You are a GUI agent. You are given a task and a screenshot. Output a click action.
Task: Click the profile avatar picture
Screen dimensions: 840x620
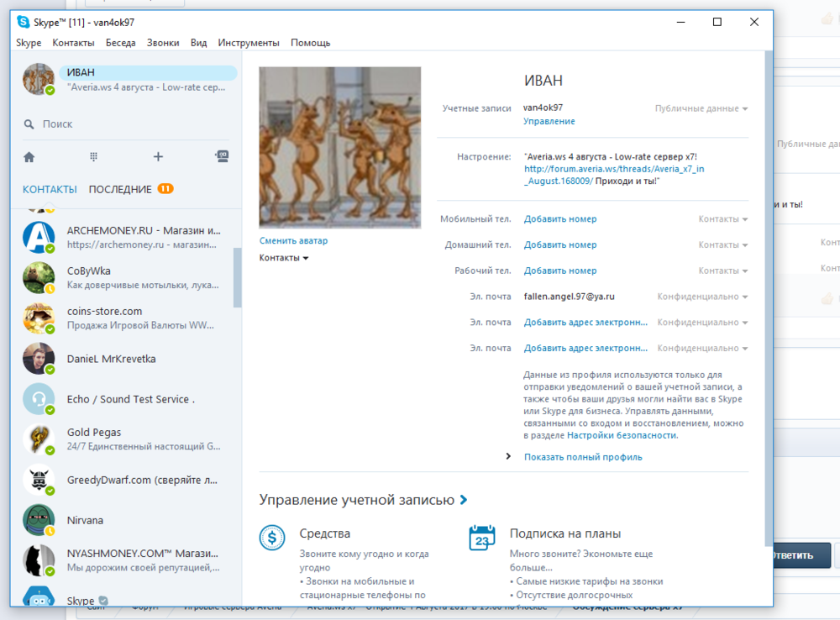[339, 146]
